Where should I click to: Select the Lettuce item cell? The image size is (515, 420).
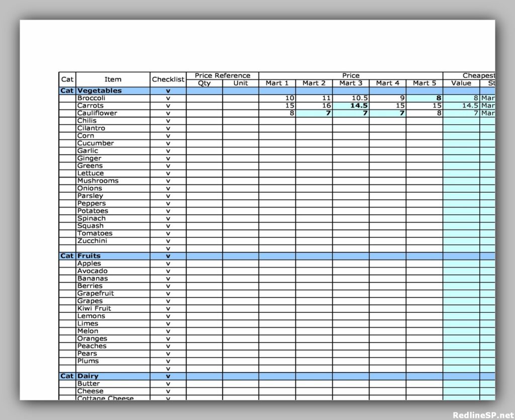pos(113,174)
